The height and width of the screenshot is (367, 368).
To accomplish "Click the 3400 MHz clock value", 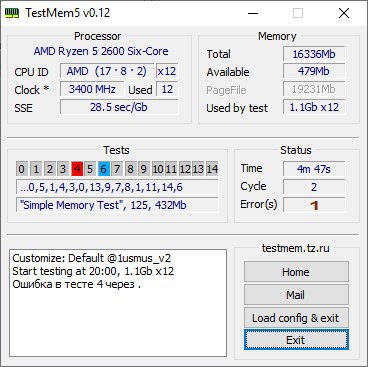I will (92, 89).
